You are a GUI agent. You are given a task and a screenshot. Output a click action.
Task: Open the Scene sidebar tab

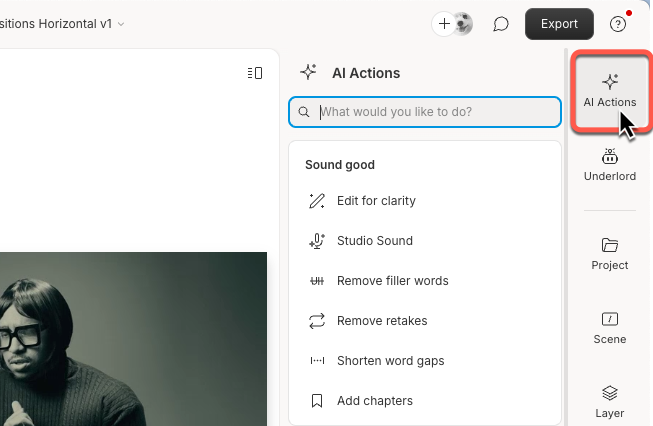click(610, 328)
